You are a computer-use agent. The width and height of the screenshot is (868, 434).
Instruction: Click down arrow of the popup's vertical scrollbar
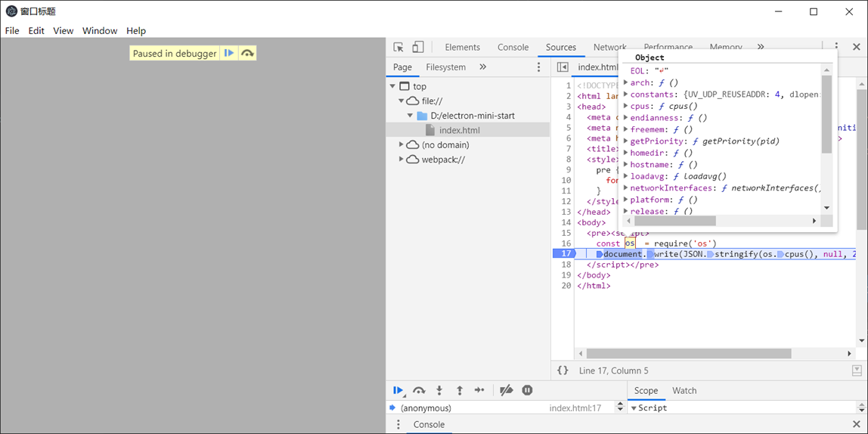point(826,208)
